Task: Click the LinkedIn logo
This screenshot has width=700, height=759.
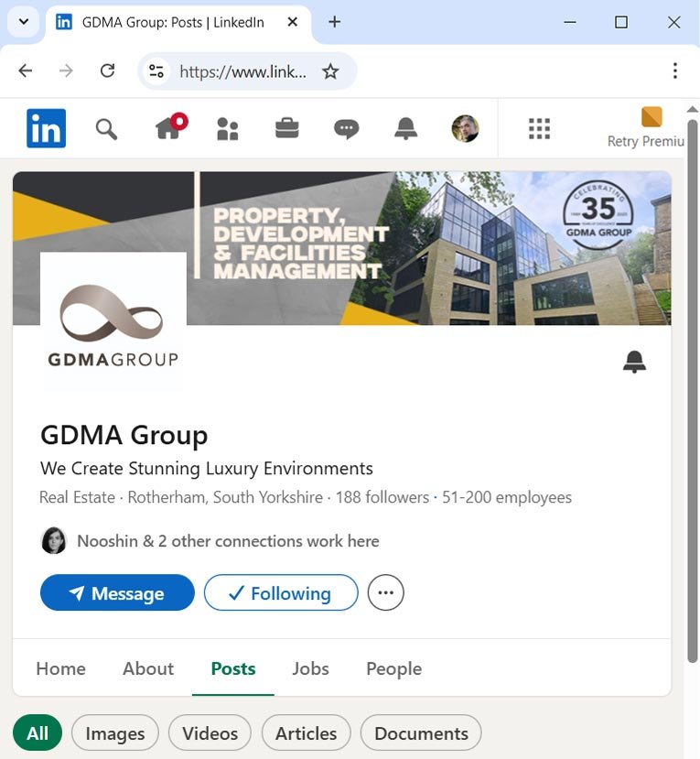Action: tap(46, 129)
